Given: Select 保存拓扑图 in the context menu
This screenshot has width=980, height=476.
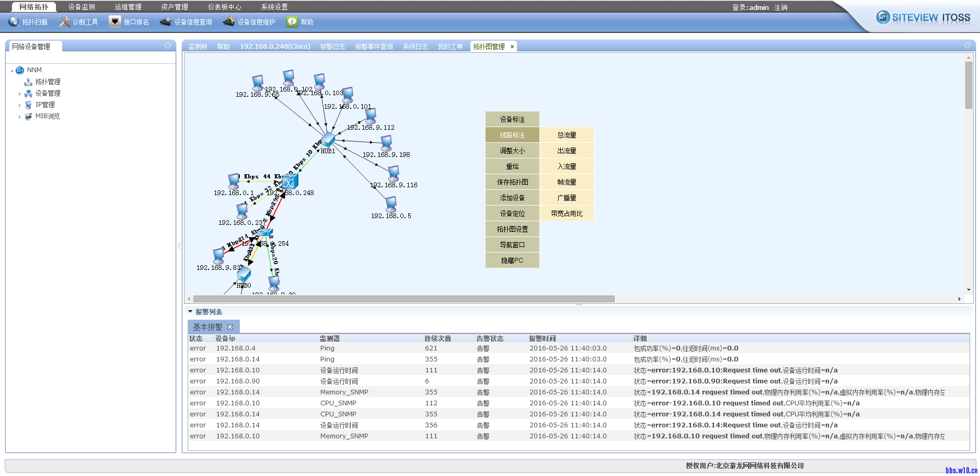Looking at the screenshot, I should tap(512, 182).
